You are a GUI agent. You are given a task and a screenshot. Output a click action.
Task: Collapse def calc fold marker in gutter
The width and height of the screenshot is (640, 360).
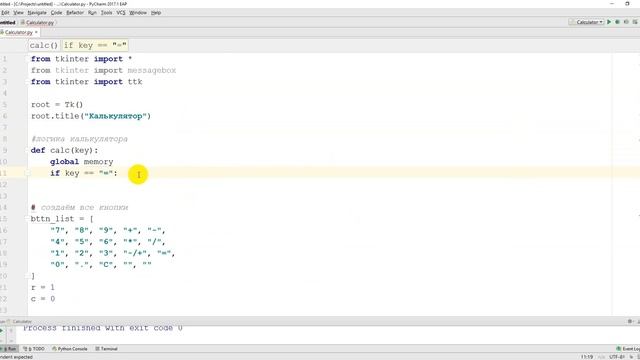[x=27, y=150]
